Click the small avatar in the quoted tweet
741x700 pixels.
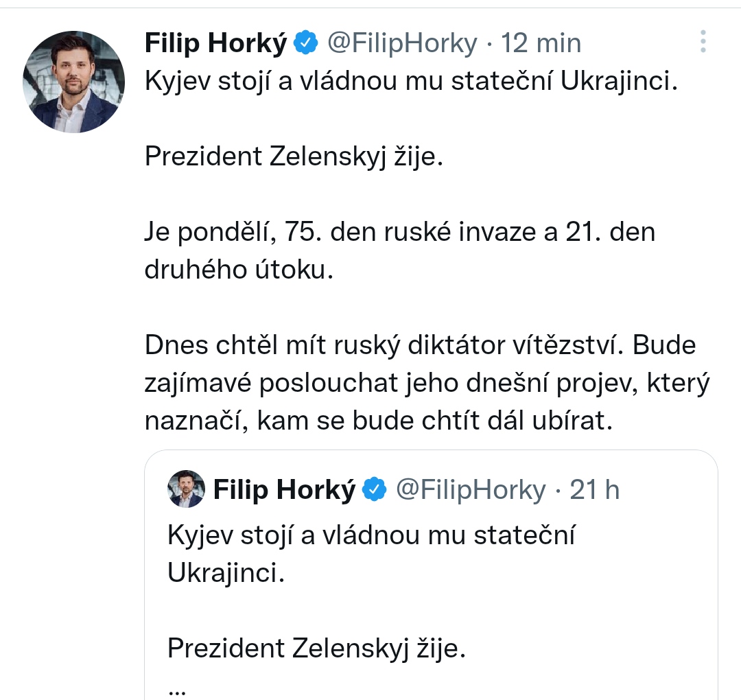[187, 489]
